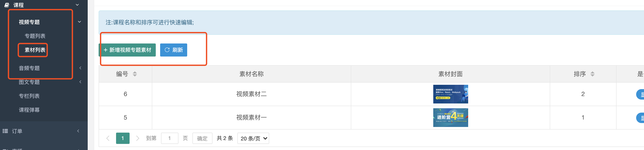
Task: Click 新增视频专题素材 button
Action: [x=127, y=50]
